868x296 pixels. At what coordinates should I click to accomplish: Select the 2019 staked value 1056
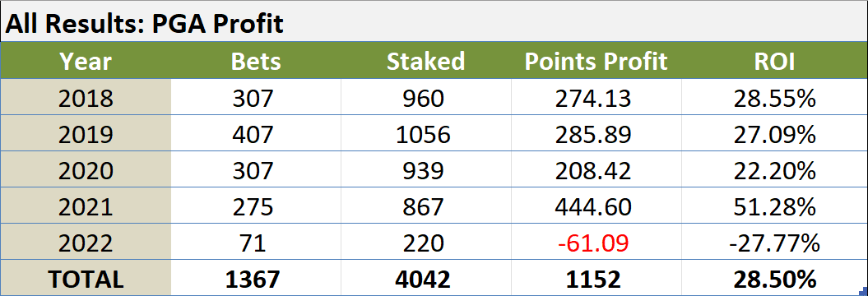[x=425, y=133]
